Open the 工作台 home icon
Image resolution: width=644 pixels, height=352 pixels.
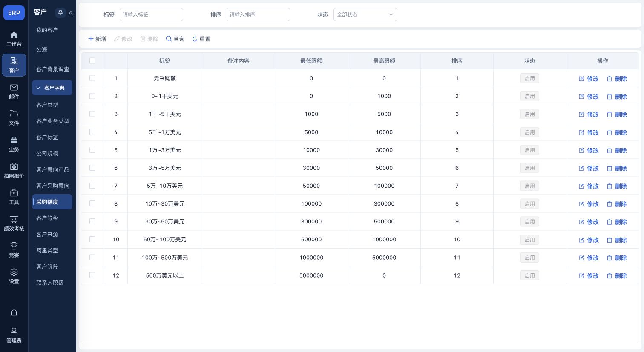pos(14,35)
